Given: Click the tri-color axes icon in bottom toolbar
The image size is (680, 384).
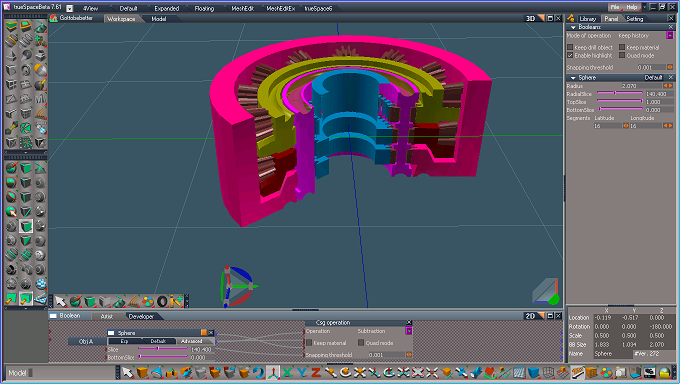Looking at the screenshot, I should tap(272, 373).
